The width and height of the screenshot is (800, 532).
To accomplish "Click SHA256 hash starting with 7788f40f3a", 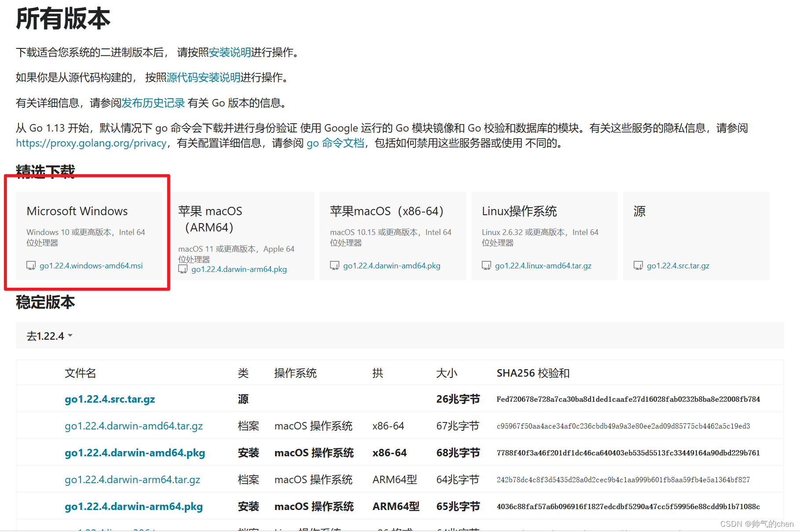I will [628, 453].
